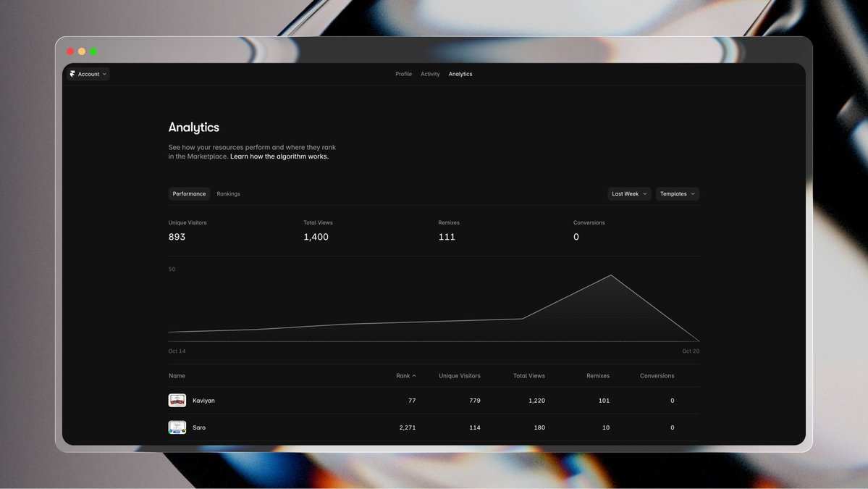This screenshot has height=489, width=868.
Task: Click Kaviyan's total views value 1,220
Action: (536, 401)
